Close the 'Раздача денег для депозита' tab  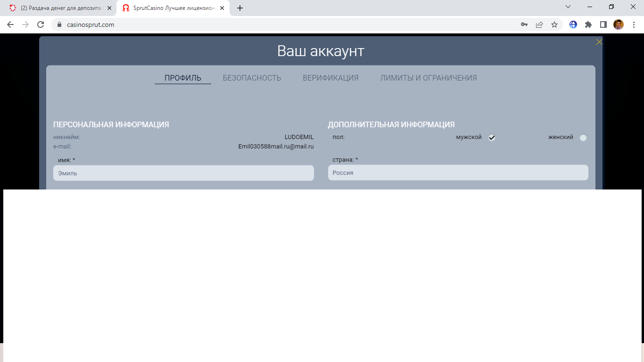(x=109, y=8)
